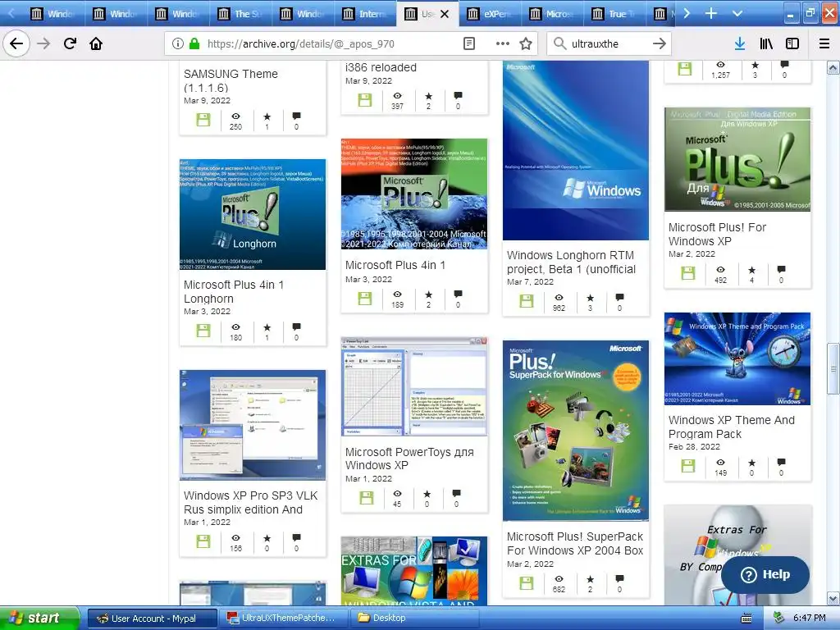
Task: Bookmark this page with the star
Action: point(526,43)
